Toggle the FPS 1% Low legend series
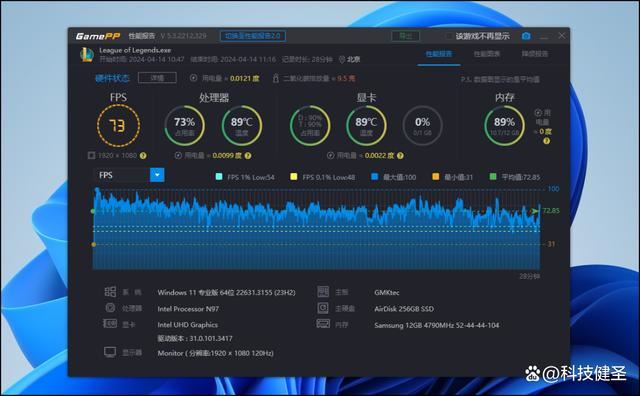 [x=219, y=177]
